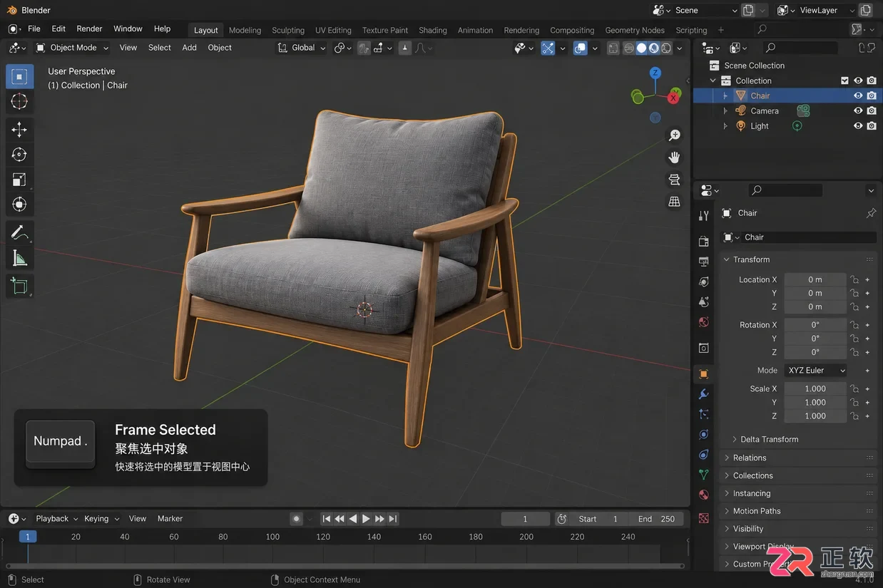The image size is (883, 588).
Task: Click the blue Z axis gizmo
Action: tap(655, 73)
